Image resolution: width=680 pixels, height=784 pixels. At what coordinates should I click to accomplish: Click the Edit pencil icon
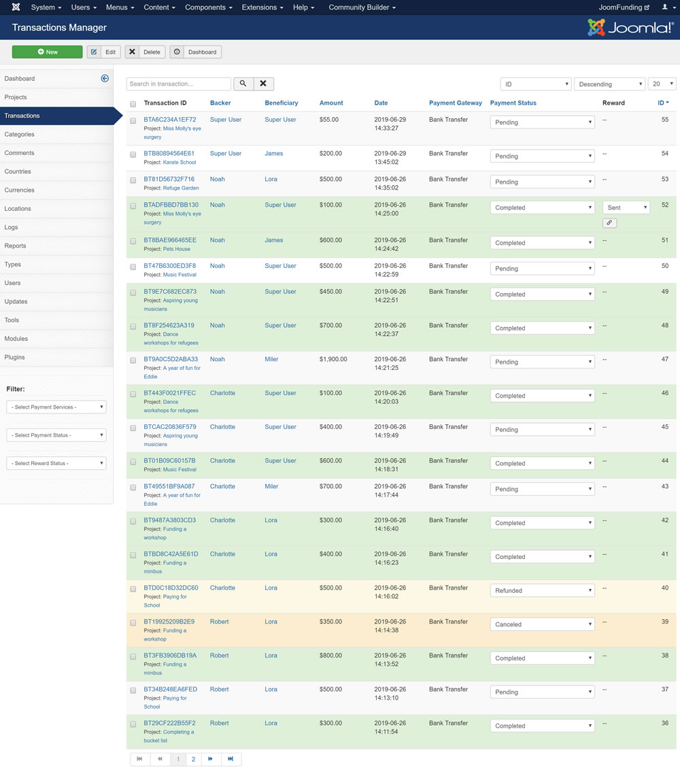click(94, 52)
